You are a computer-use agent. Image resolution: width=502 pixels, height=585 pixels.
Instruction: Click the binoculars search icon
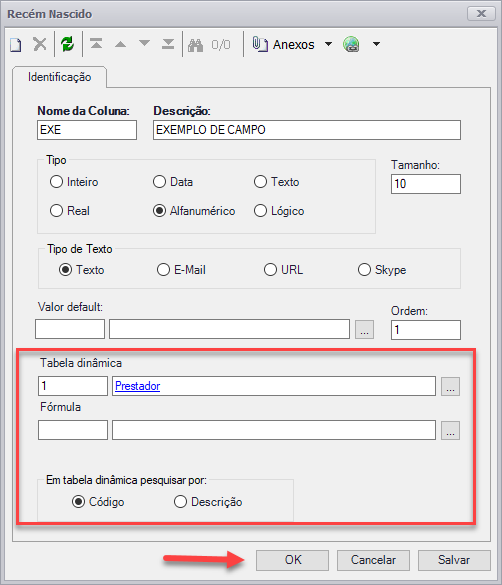point(195,45)
